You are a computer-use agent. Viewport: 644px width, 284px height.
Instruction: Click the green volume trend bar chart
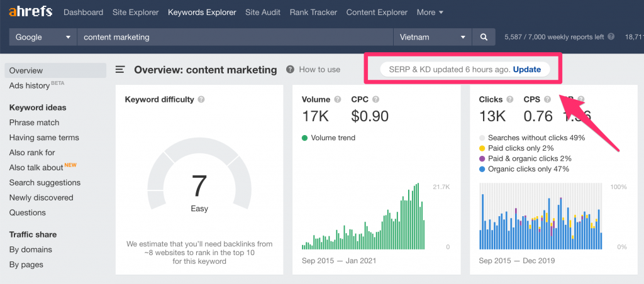(x=364, y=216)
